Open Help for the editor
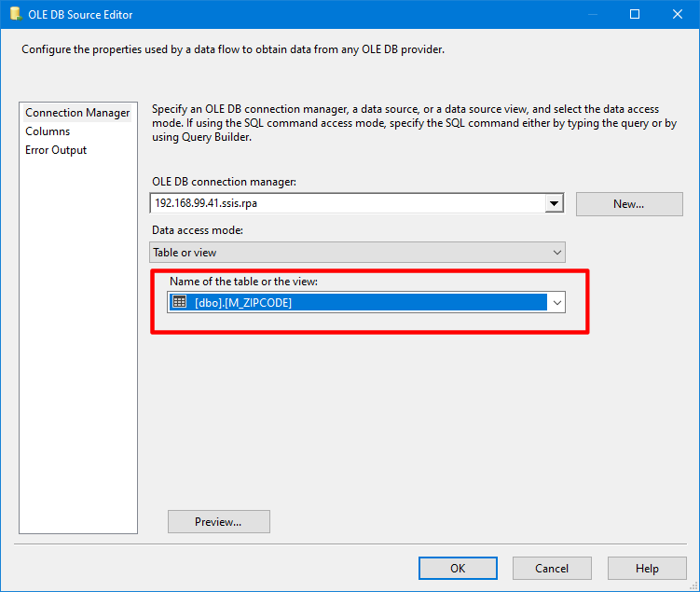The image size is (700, 592). click(x=647, y=569)
